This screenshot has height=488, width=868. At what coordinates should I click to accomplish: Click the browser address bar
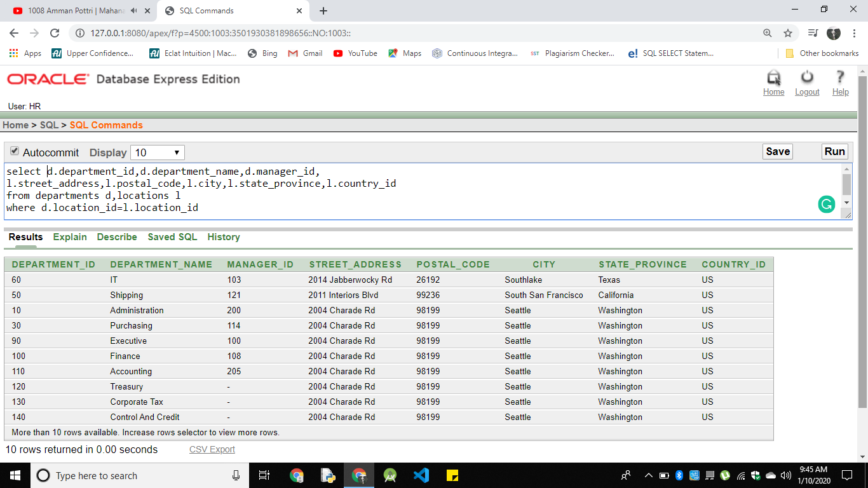[419, 33]
